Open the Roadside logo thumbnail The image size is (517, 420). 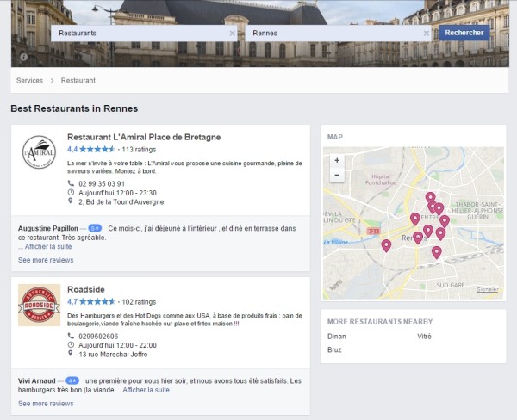(x=40, y=305)
